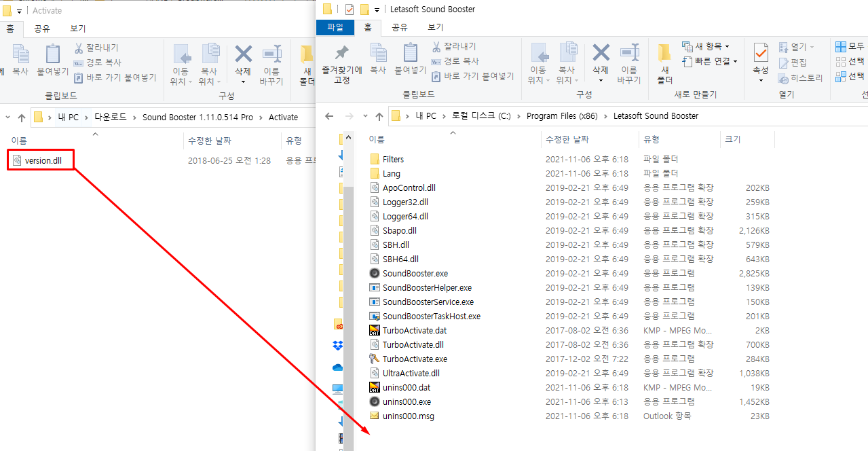Open the 공유 tab in Letasoft Sound Booster window
868x451 pixels.
click(400, 27)
